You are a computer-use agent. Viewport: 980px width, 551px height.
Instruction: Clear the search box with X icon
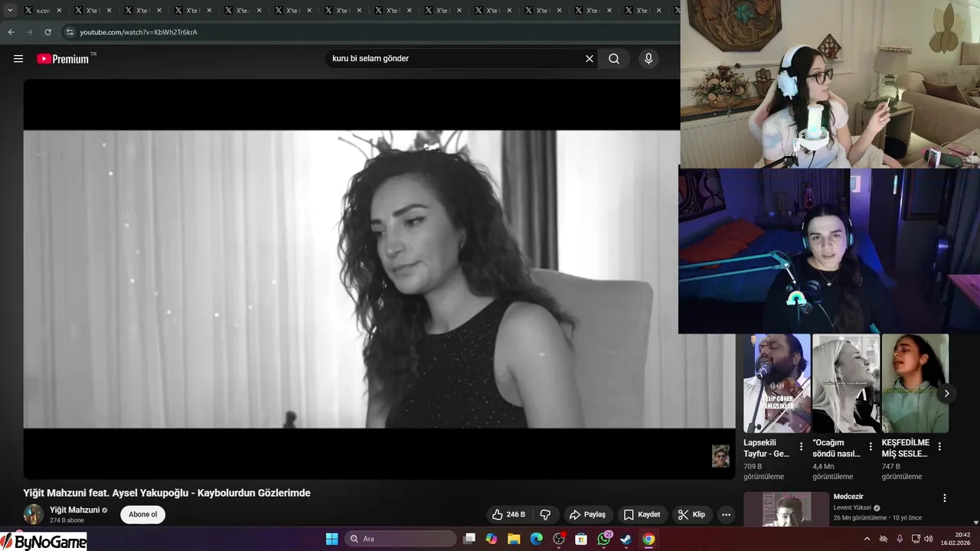click(x=590, y=59)
